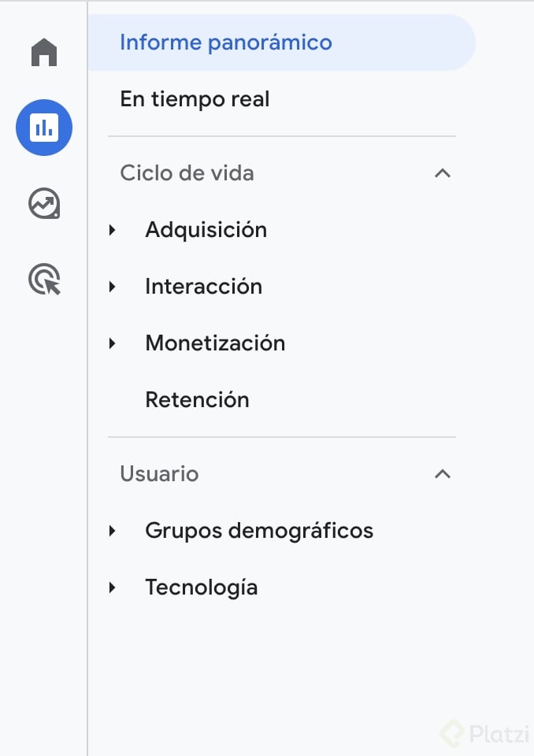
Task: Expand the Monetización tree item
Action: pyautogui.click(x=113, y=343)
